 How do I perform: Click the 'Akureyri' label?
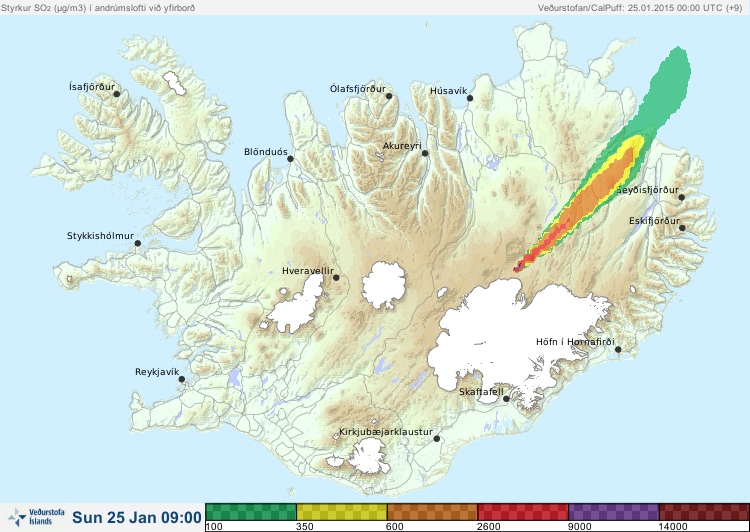402,146
